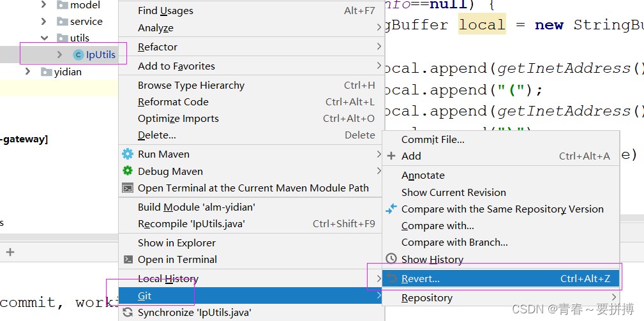Click the plus icon beside Add
The image size is (644, 321).
coord(391,156)
